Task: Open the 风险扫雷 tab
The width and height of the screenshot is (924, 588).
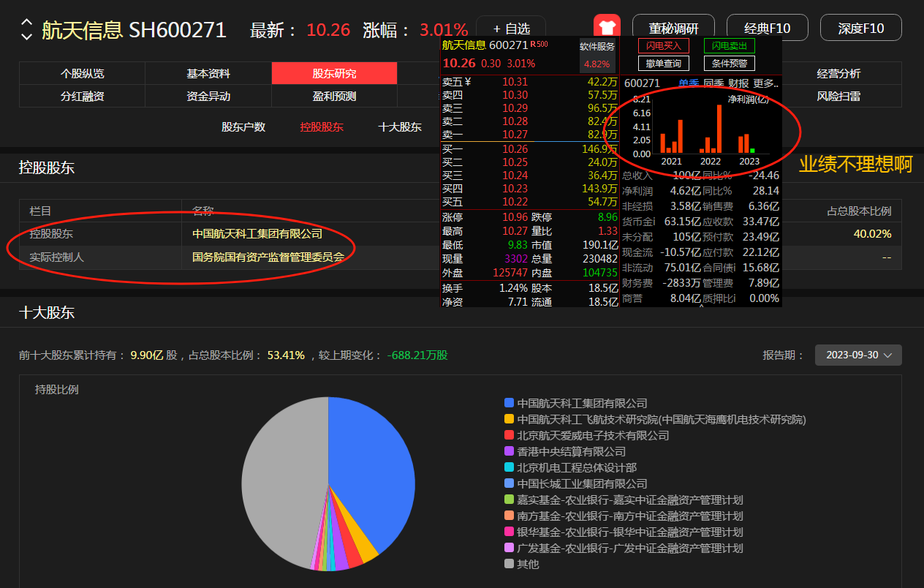Action: pos(838,96)
